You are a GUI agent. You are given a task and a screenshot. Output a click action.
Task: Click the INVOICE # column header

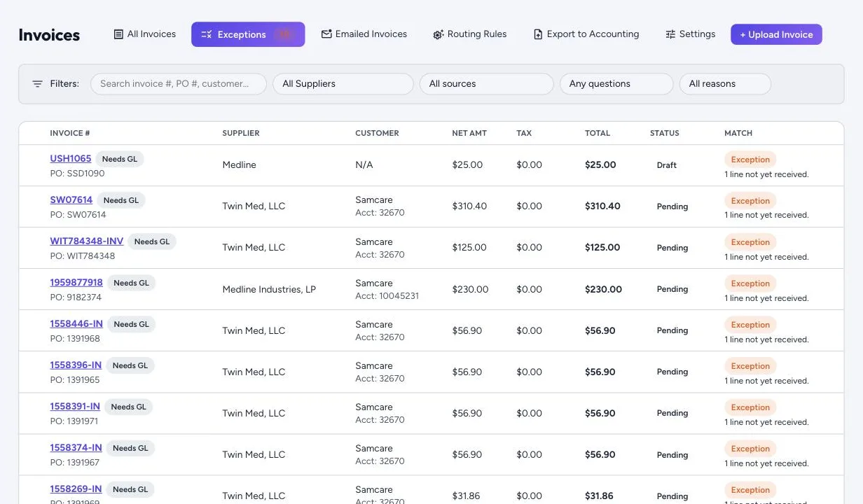click(70, 133)
